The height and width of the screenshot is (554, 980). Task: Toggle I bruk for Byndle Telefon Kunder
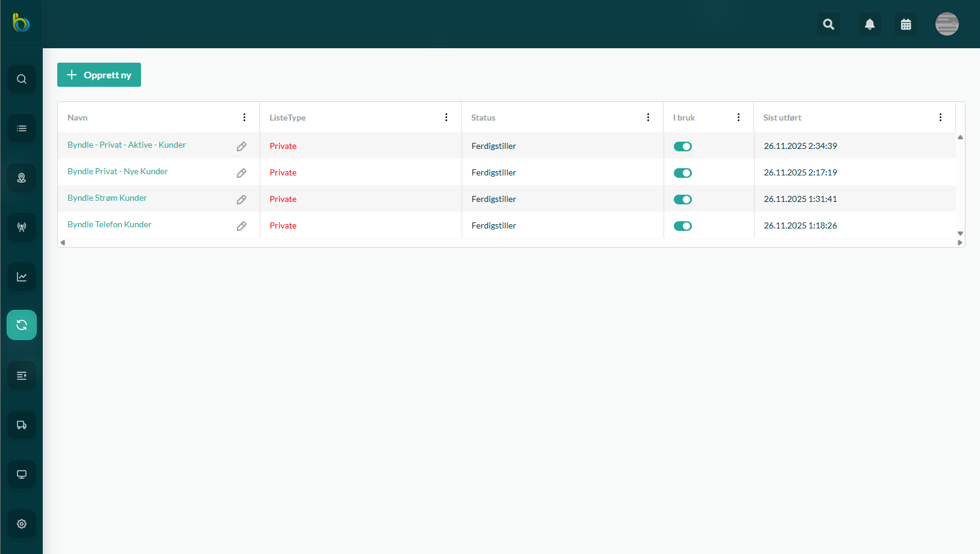(683, 226)
